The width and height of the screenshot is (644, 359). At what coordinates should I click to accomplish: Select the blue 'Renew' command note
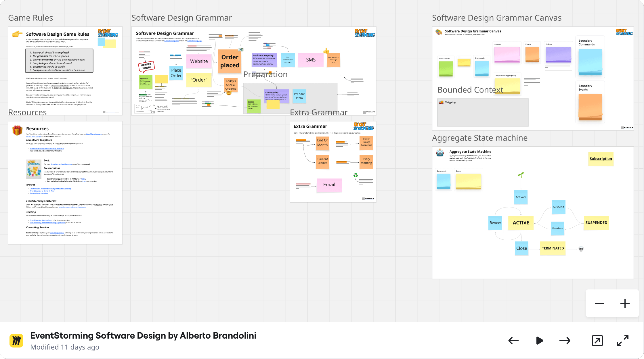(495, 223)
